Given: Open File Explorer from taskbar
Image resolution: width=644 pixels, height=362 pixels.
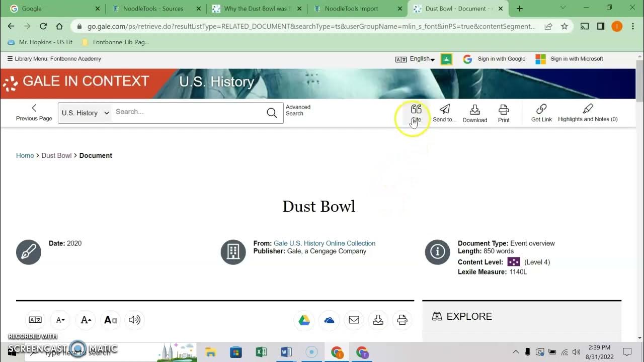Looking at the screenshot, I should pos(211,352).
